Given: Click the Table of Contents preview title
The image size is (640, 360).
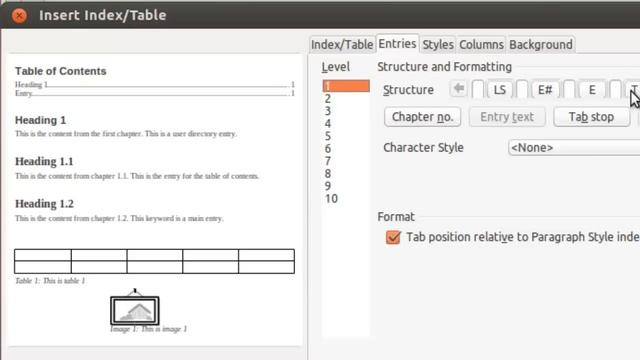Looking at the screenshot, I should pyautogui.click(x=60, y=71).
